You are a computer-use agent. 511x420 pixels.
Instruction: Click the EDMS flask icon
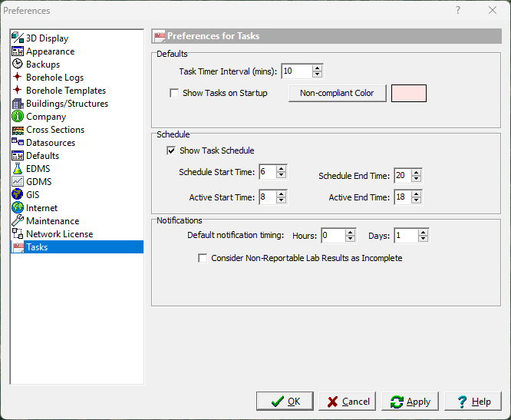click(18, 169)
